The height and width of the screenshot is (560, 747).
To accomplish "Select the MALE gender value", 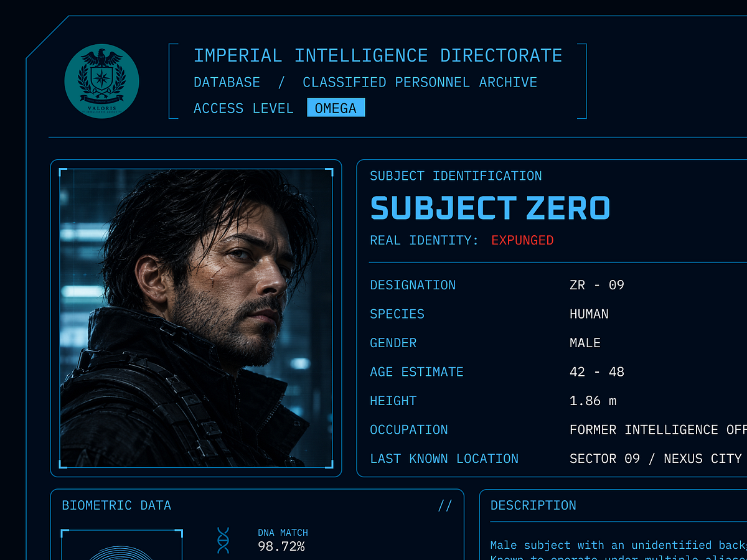I will 585,343.
